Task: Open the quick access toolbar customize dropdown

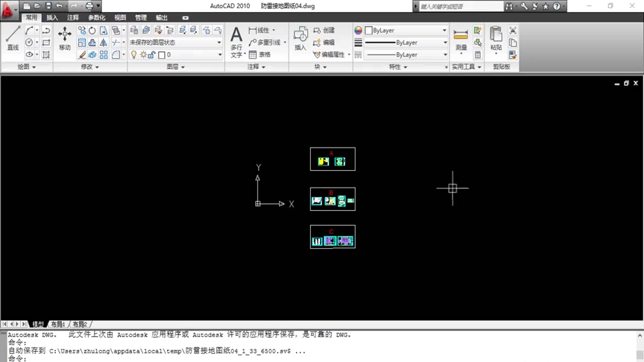Action: tap(98, 6)
